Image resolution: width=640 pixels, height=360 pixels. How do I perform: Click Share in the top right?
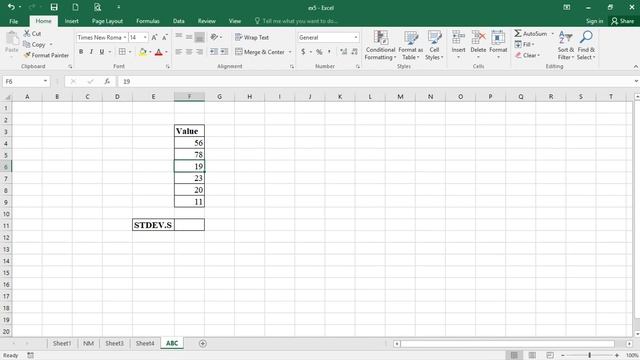[622, 21]
